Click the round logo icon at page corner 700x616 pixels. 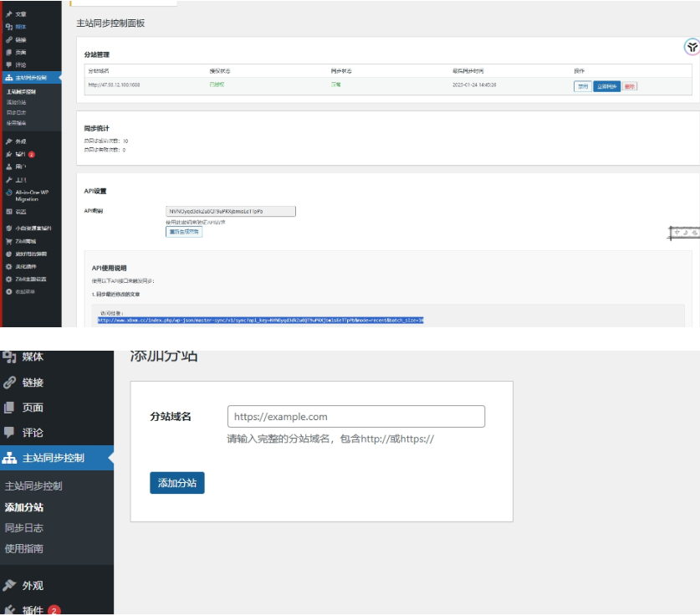tap(691, 47)
